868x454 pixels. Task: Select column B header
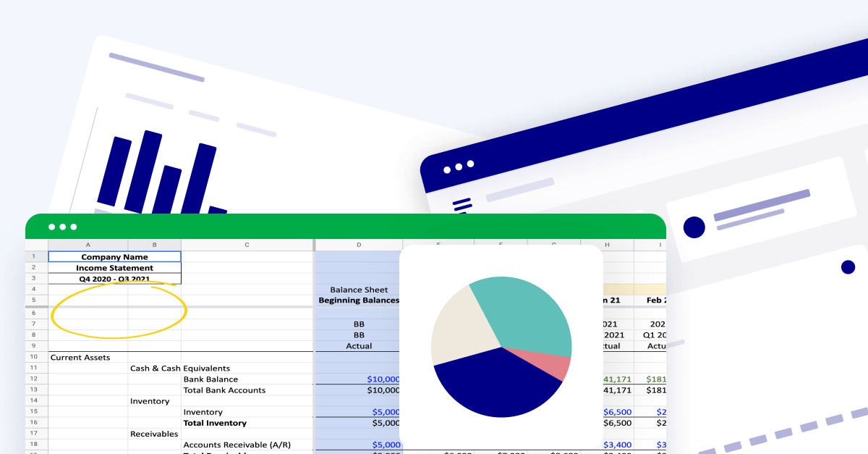point(154,245)
